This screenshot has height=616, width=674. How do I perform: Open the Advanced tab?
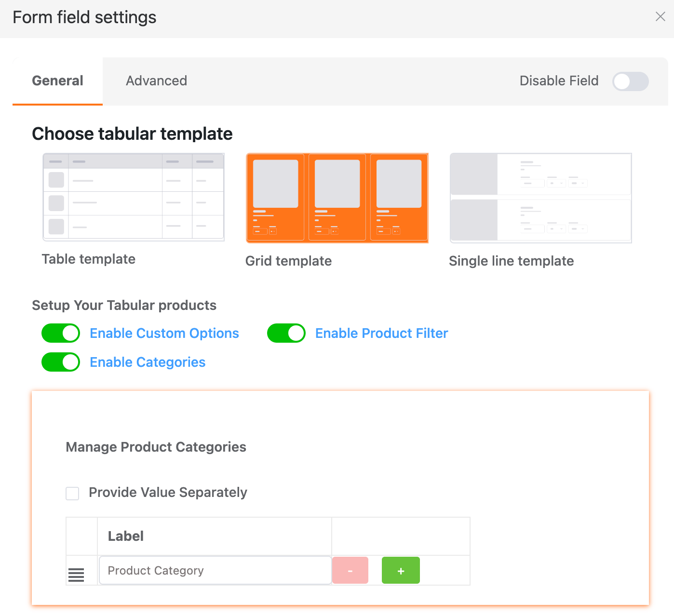tap(156, 81)
